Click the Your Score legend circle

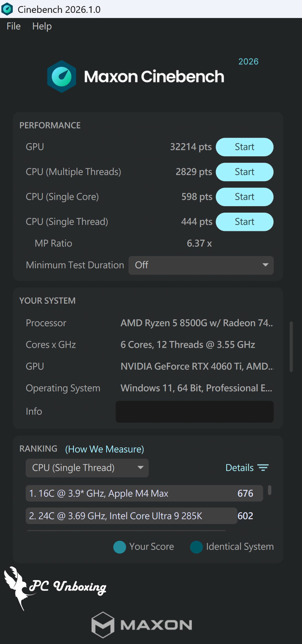[120, 547]
